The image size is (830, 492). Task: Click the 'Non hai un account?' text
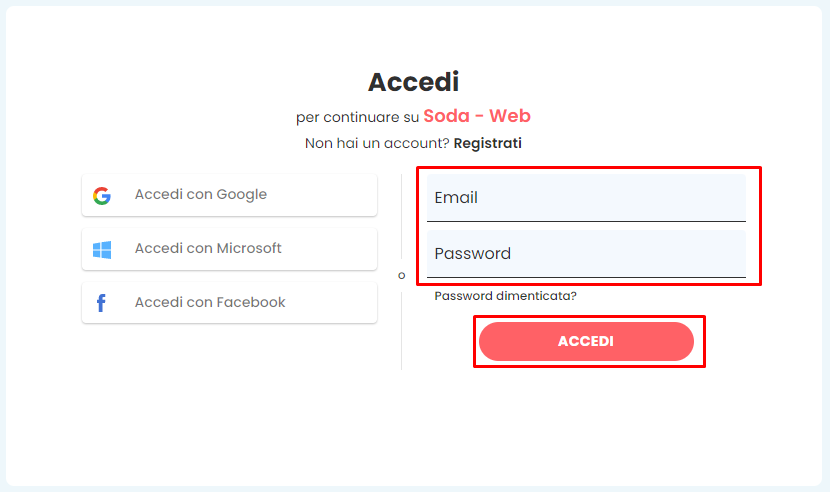tap(377, 143)
